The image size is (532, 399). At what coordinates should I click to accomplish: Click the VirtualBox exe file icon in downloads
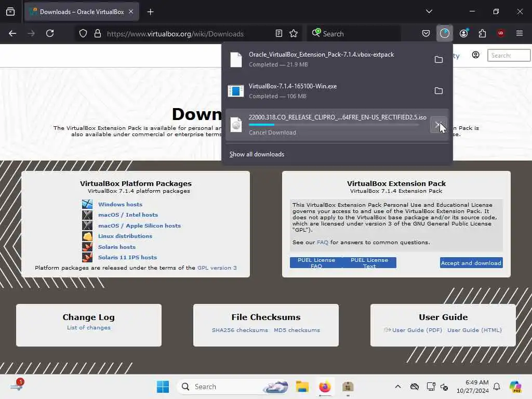pyautogui.click(x=236, y=91)
